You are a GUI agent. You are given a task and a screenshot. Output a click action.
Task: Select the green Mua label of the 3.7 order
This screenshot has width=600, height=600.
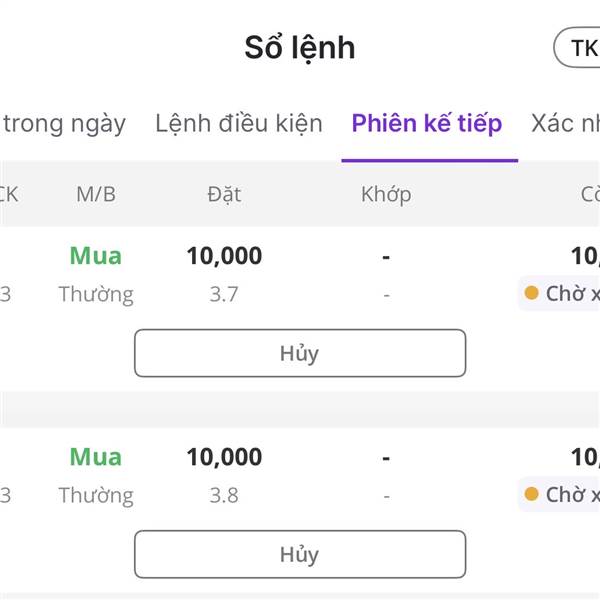(x=96, y=256)
